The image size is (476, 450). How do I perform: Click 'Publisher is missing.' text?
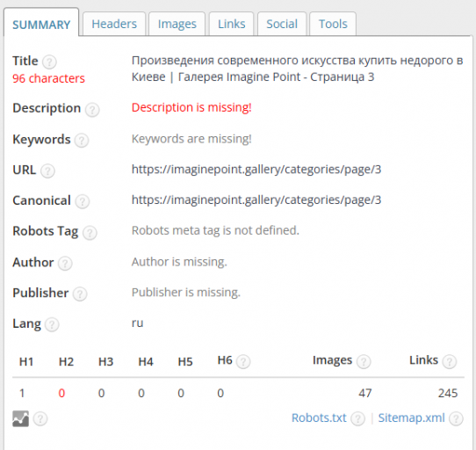click(x=186, y=293)
